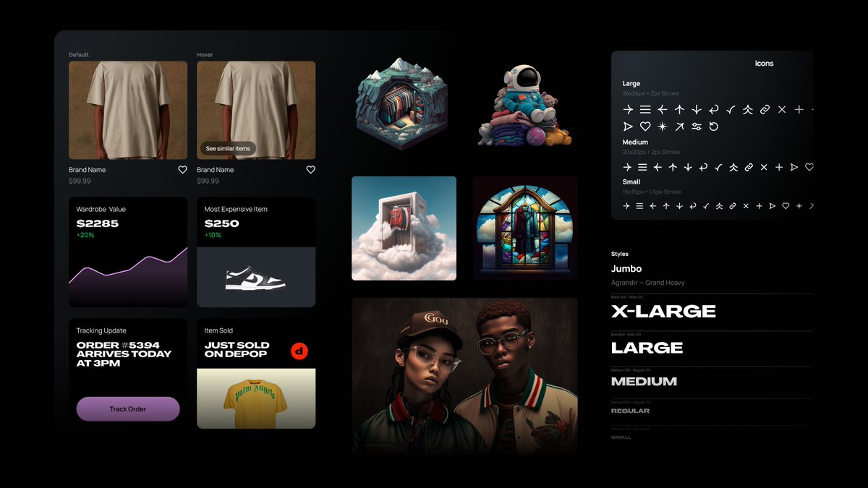
Task: Select the yellow Palm Angels shirt image
Action: pos(256,399)
